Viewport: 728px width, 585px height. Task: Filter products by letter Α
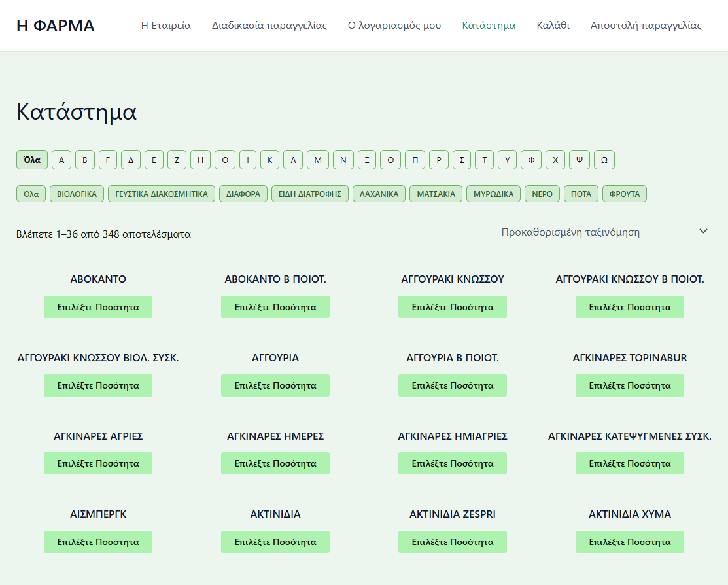pos(61,160)
